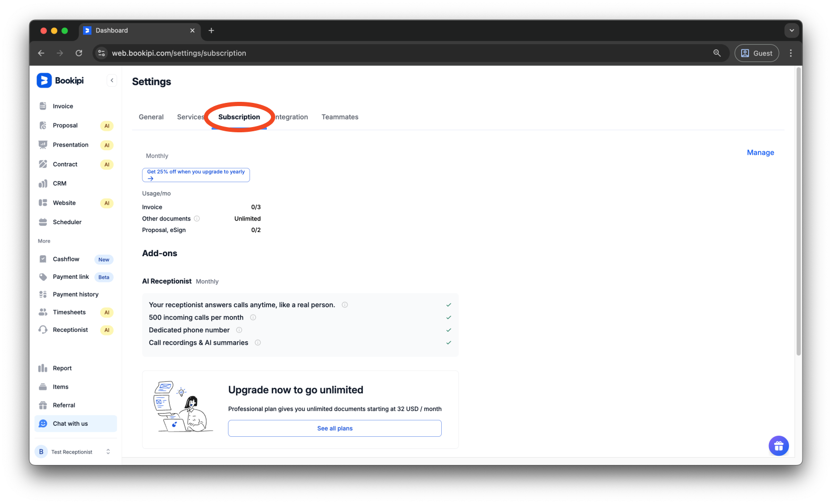Screen dimensions: 832x504
Task: Select the Dashboard browser tab
Action: pos(139,30)
